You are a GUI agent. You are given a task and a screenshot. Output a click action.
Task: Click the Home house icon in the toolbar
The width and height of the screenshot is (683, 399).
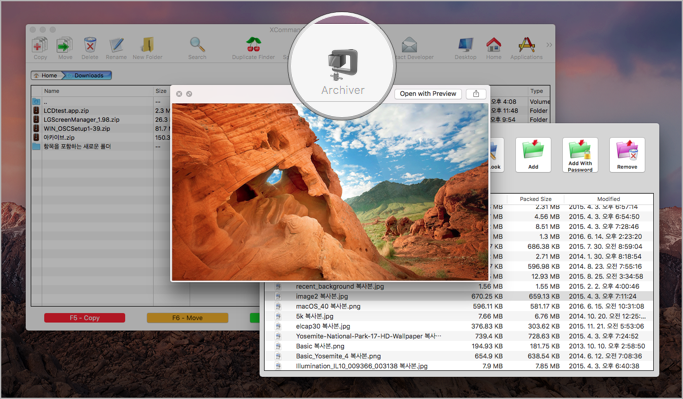click(494, 45)
